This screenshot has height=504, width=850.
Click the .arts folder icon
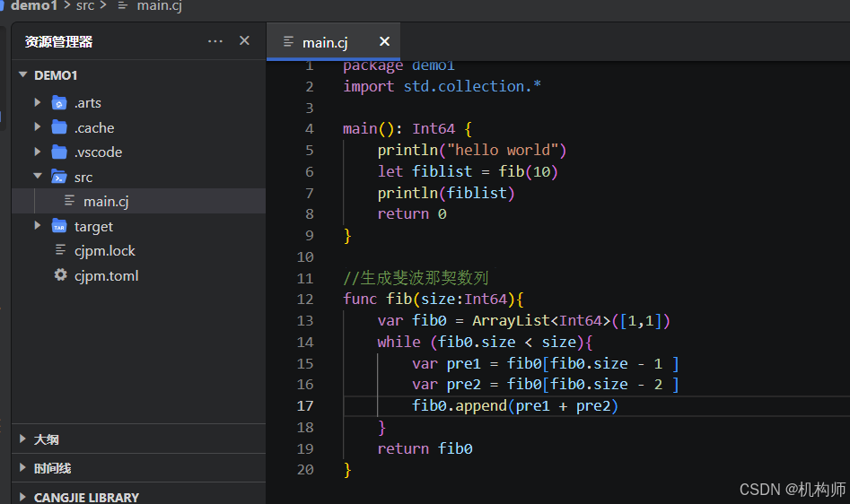point(59,102)
